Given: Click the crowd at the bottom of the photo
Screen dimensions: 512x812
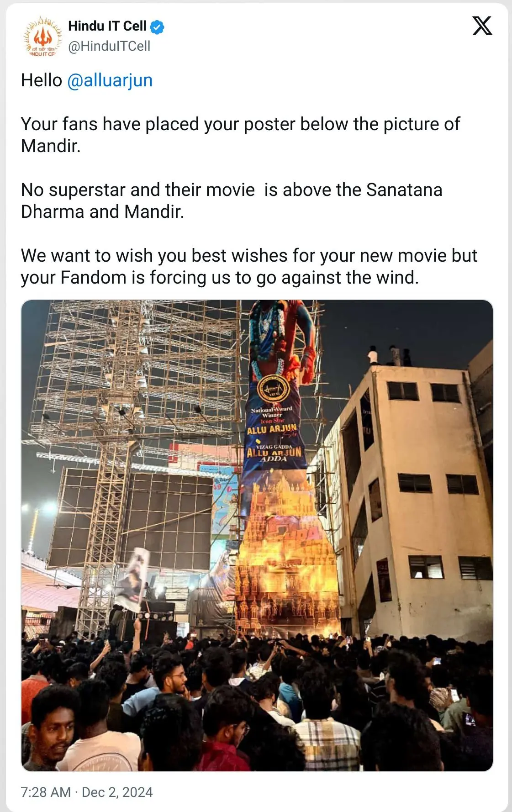Looking at the screenshot, I should click(x=257, y=703).
